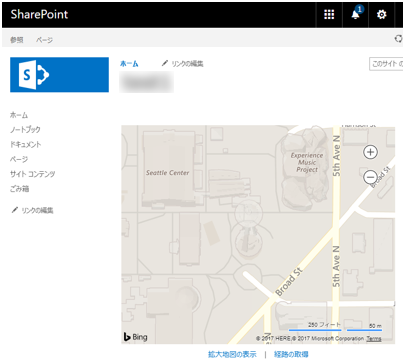Screen dimensions: 403x363
Task: Open ドキュメント in left navigation
Action: point(26,145)
